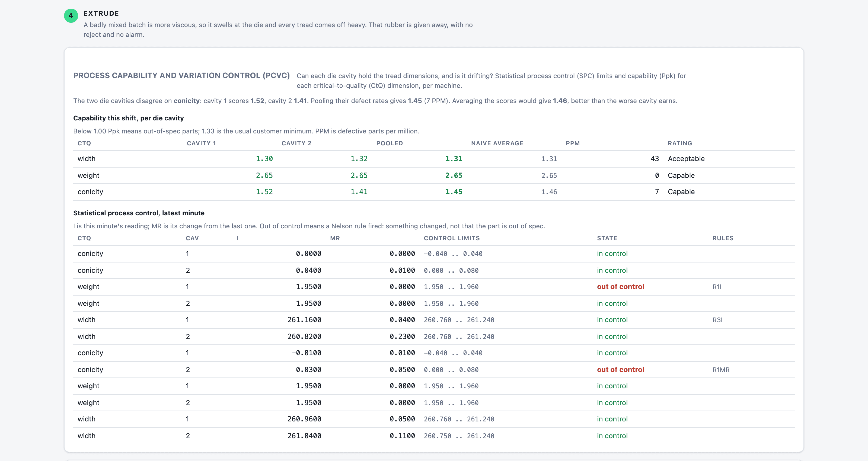The height and width of the screenshot is (461, 868).
Task: Click the pooled conicity Ppk 1.45
Action: tap(454, 192)
